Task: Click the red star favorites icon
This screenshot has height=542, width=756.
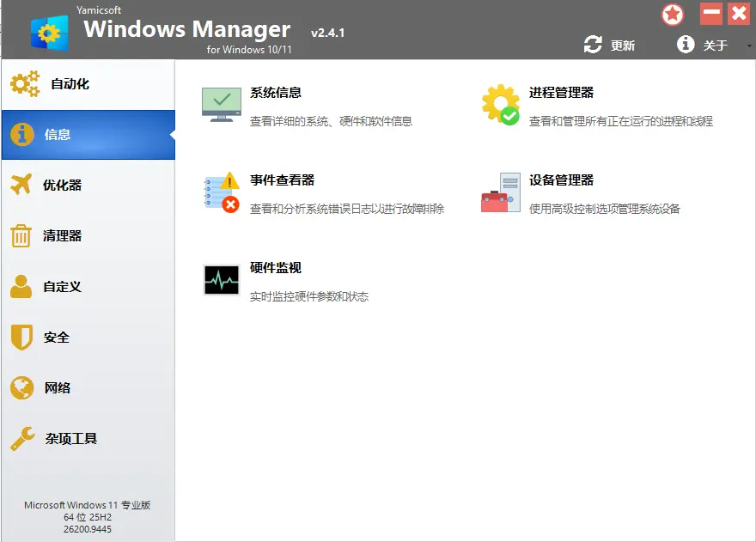Action: [673, 15]
